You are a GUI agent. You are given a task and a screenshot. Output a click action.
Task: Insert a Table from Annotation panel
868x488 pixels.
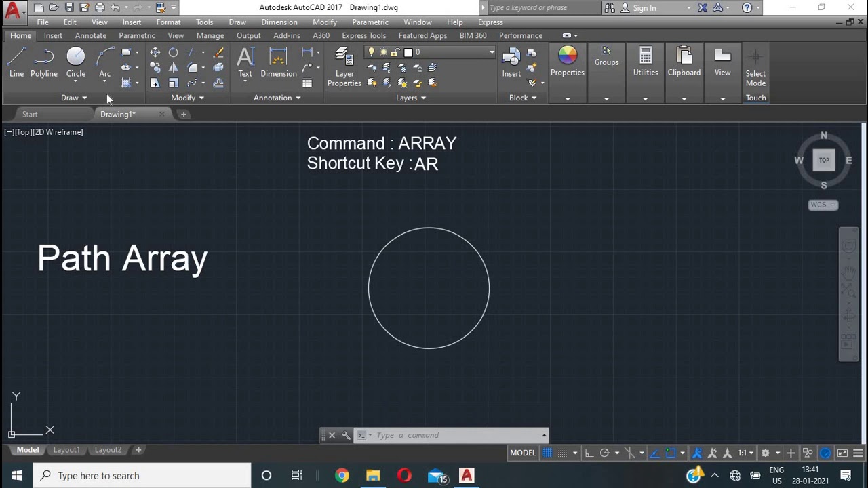pos(307,83)
